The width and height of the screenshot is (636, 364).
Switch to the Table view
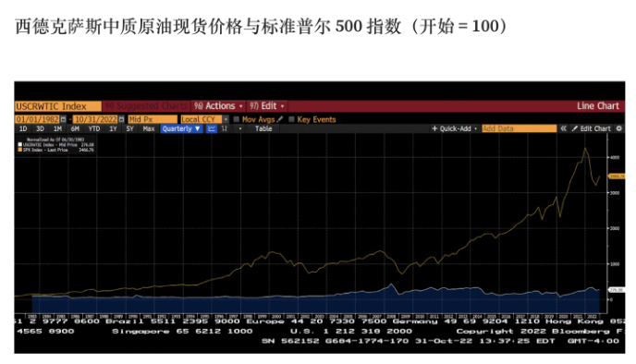[x=263, y=129]
